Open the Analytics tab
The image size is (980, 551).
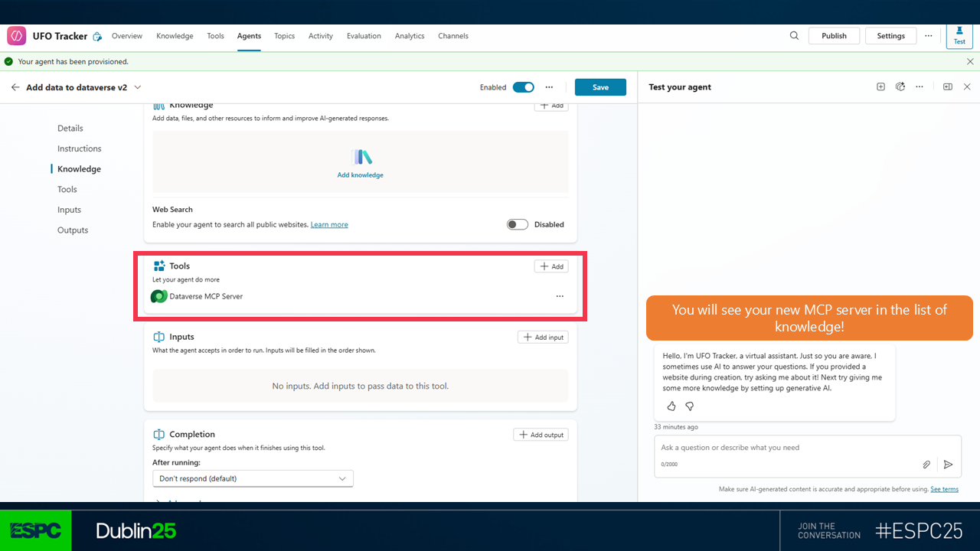(x=410, y=36)
